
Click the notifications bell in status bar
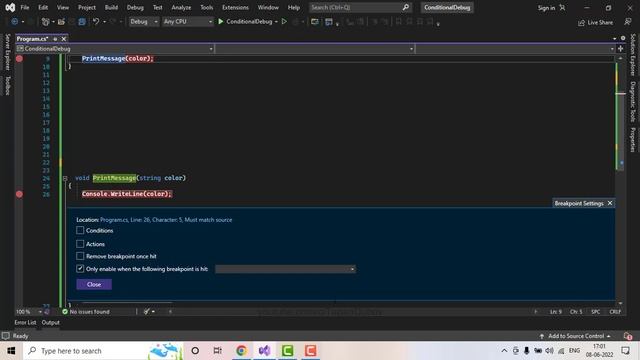(627, 336)
